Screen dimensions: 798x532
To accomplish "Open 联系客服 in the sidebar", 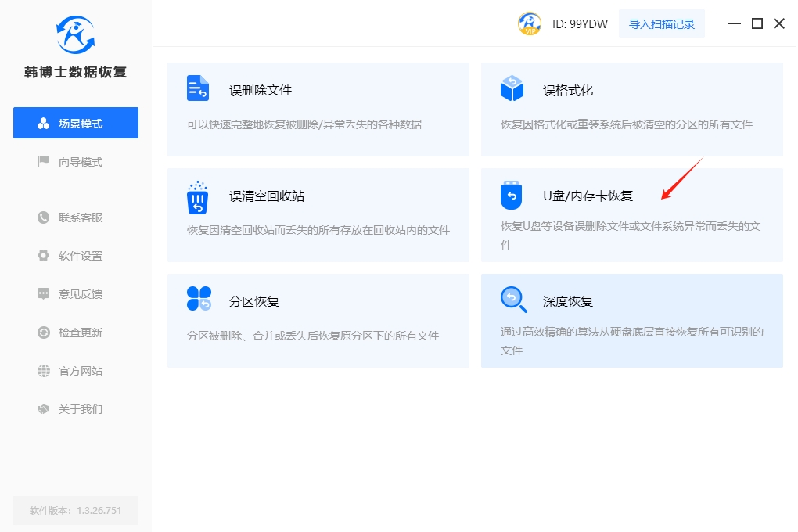I will (76, 217).
